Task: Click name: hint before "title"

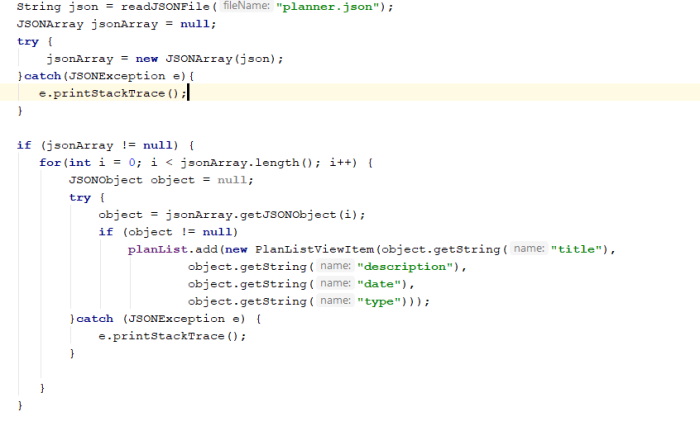Action: [529, 249]
